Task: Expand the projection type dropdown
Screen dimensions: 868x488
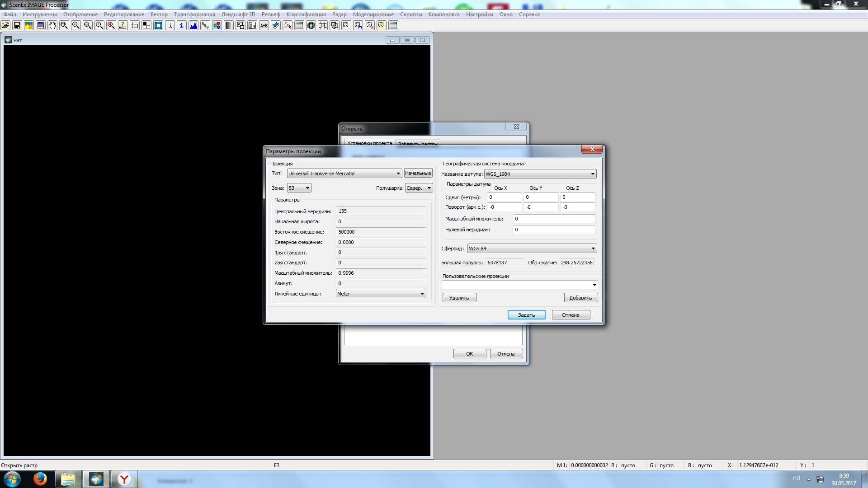Action: (x=398, y=174)
